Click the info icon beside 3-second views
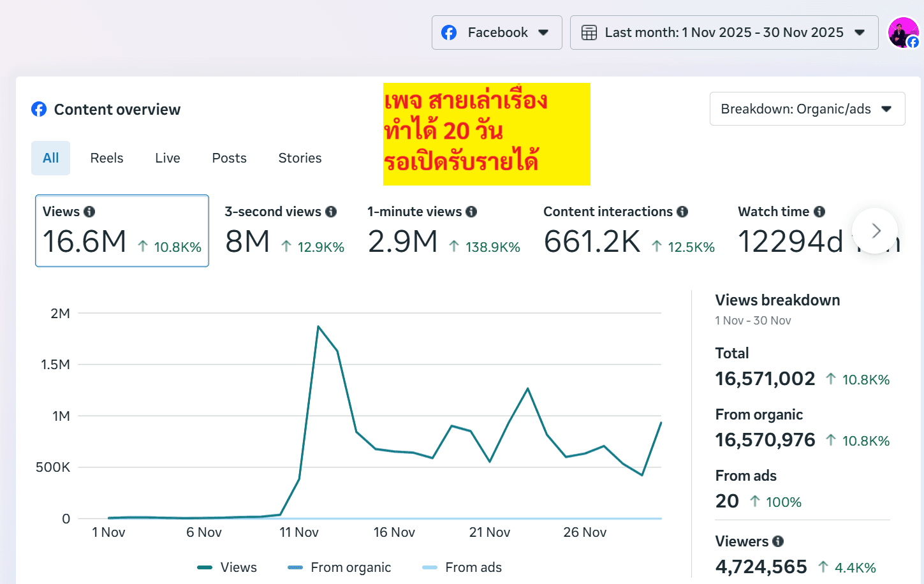Viewport: 924px width, 584px height. coord(331,212)
